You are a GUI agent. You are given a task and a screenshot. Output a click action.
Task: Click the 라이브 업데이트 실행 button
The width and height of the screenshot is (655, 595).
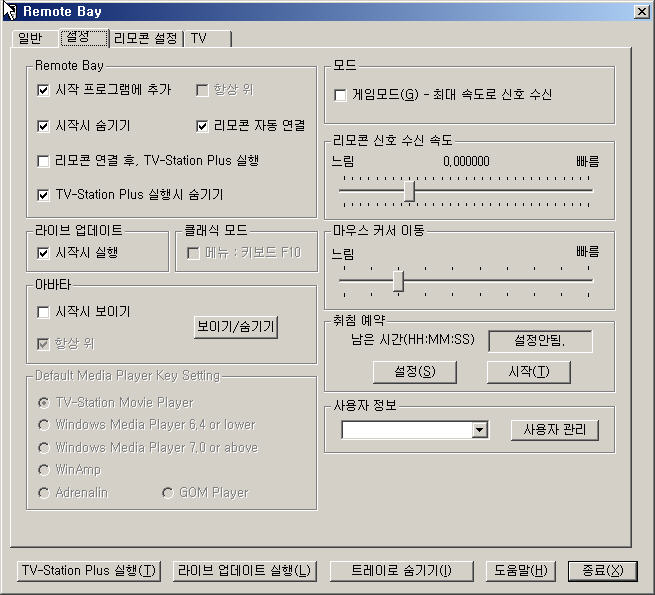[245, 571]
